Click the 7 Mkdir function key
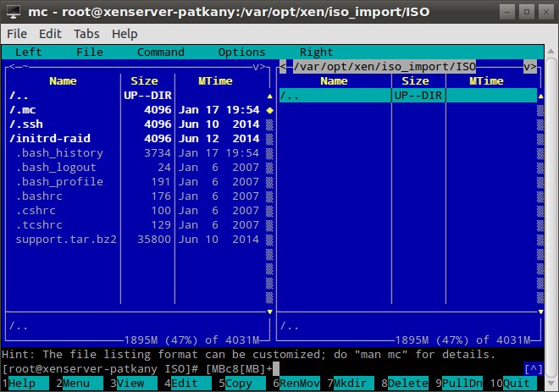The width and height of the screenshot is (559, 392). 351,384
